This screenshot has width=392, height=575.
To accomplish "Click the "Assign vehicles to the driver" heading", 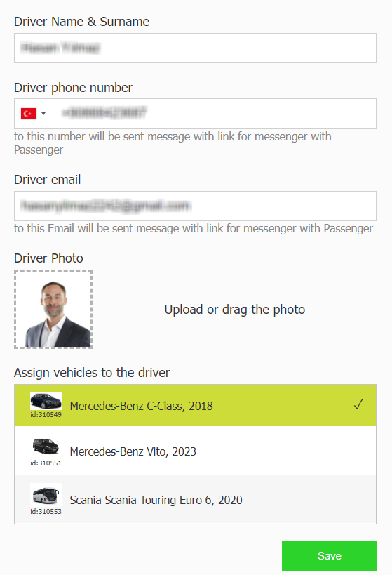I will click(x=92, y=373).
